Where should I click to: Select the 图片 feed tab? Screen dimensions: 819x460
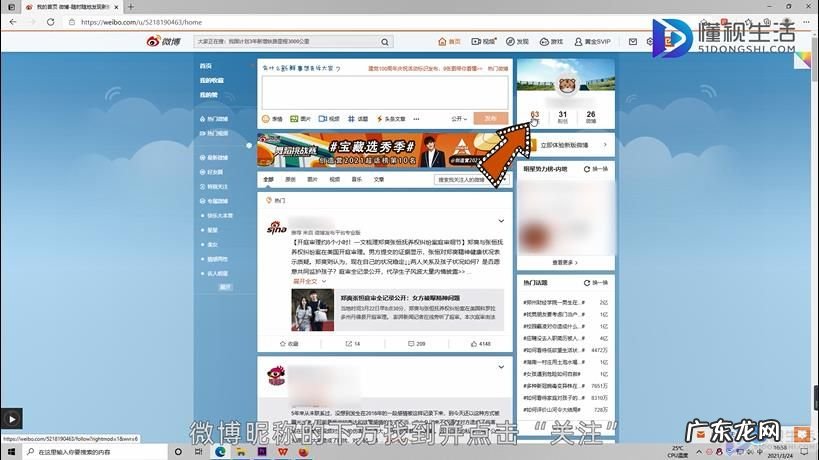[312, 179]
